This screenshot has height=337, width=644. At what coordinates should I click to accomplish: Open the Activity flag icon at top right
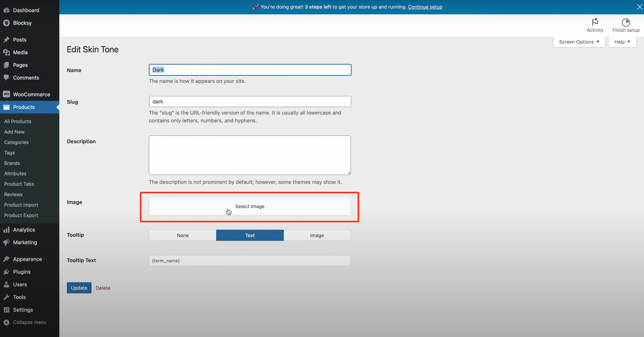point(595,22)
